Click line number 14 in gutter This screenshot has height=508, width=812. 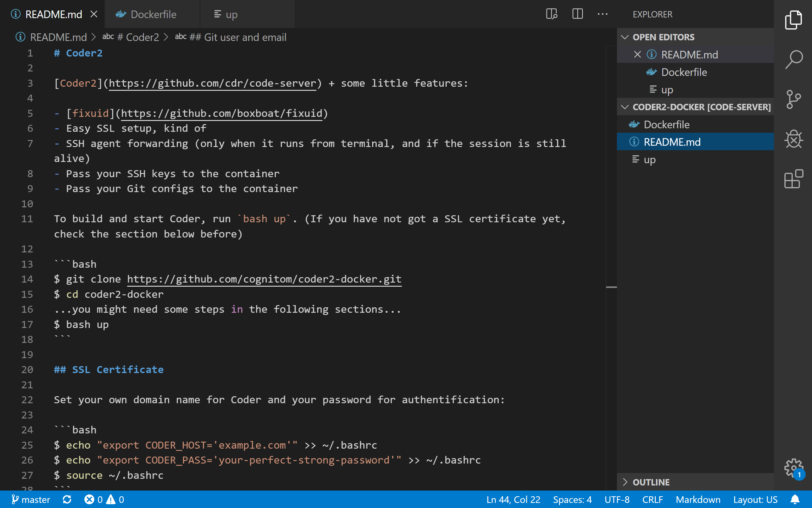point(27,279)
